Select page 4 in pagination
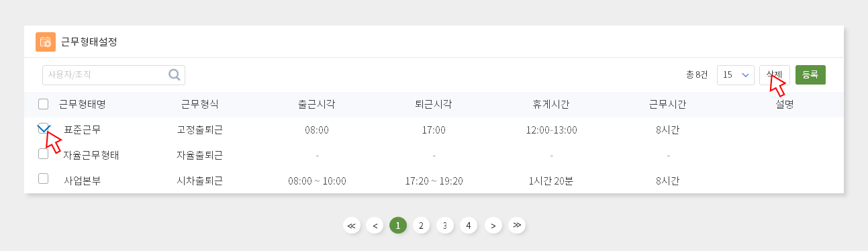The width and height of the screenshot is (868, 251). pyautogui.click(x=469, y=225)
